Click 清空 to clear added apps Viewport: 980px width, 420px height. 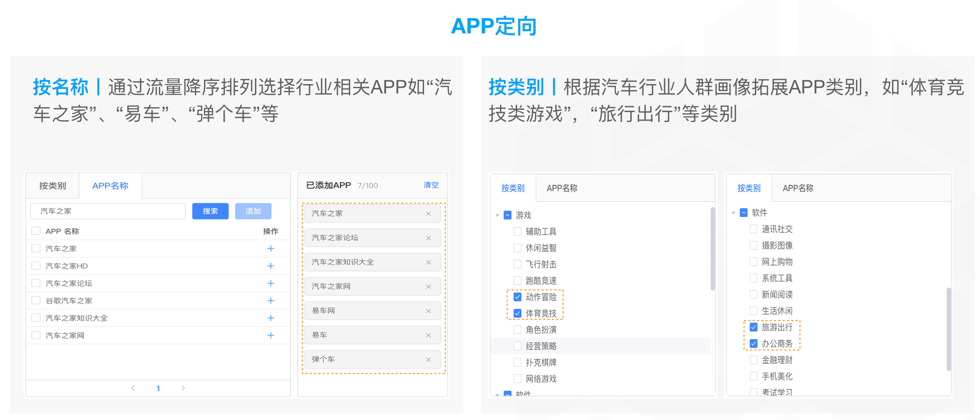(x=430, y=185)
